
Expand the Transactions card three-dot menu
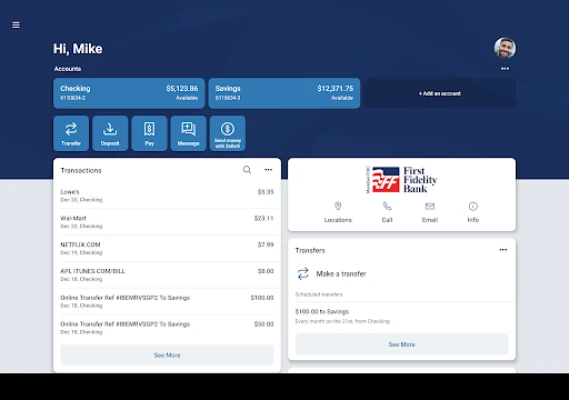coord(268,170)
